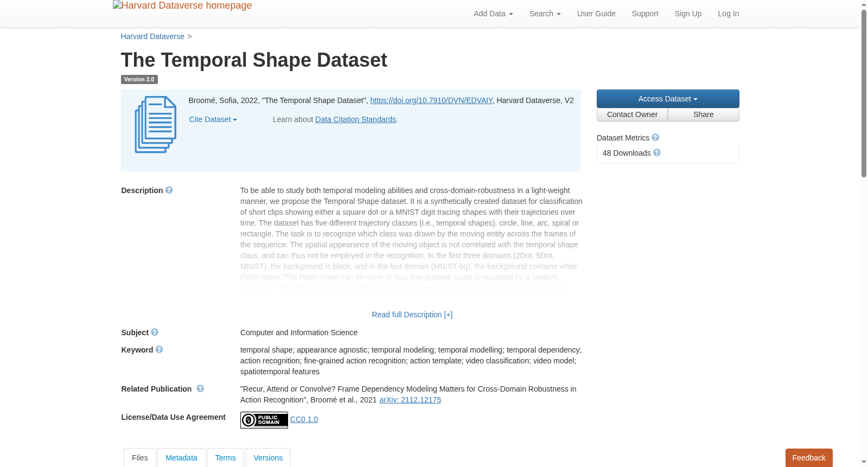Click the page vertical scrollbar thumb
The image size is (868, 467).
tap(864, 93)
